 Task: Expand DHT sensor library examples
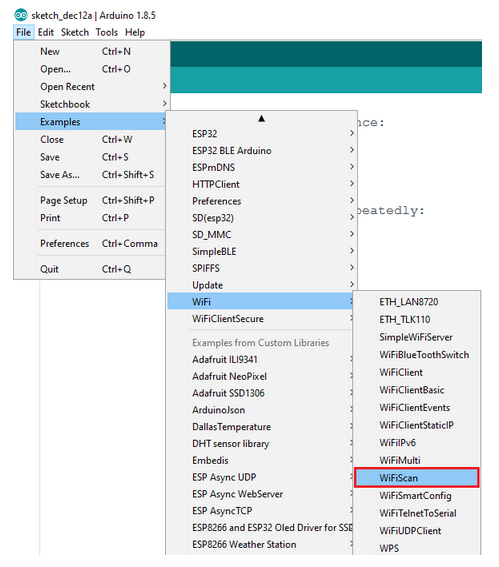point(260,444)
